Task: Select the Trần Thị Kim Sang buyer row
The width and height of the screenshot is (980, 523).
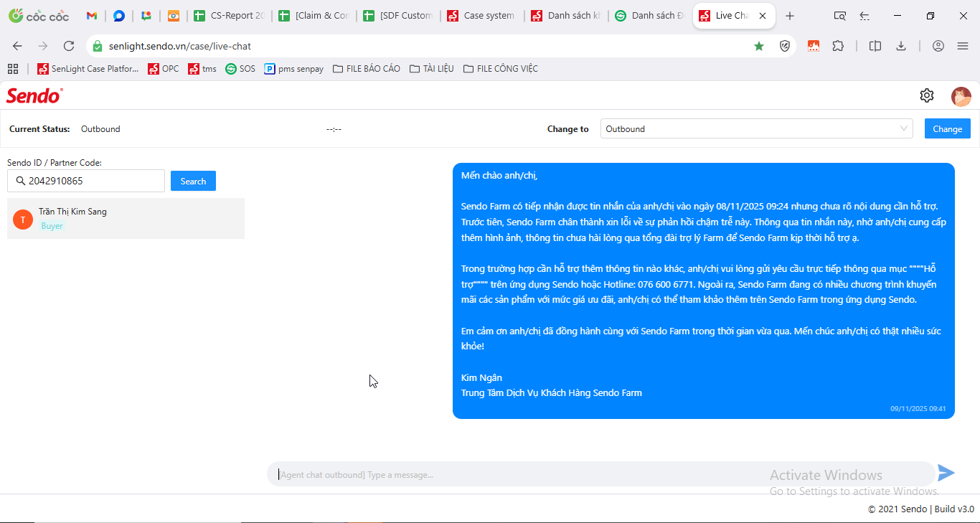Action: (x=126, y=219)
